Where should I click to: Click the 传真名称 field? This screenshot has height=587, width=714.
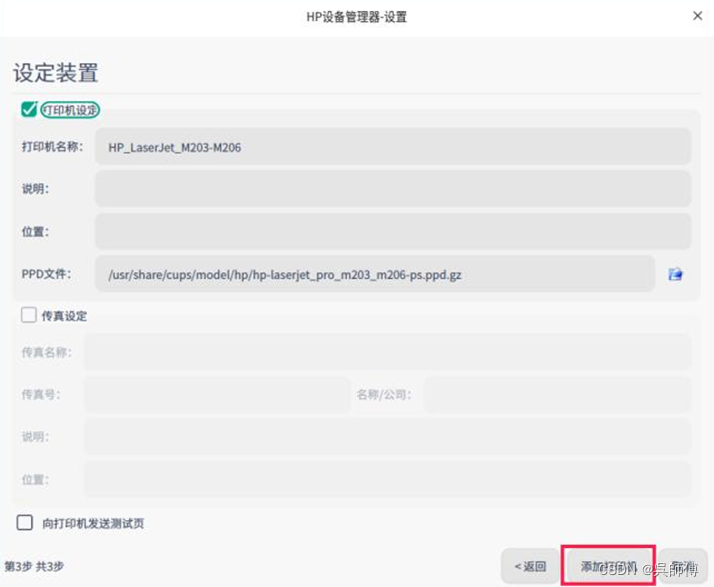(x=388, y=352)
